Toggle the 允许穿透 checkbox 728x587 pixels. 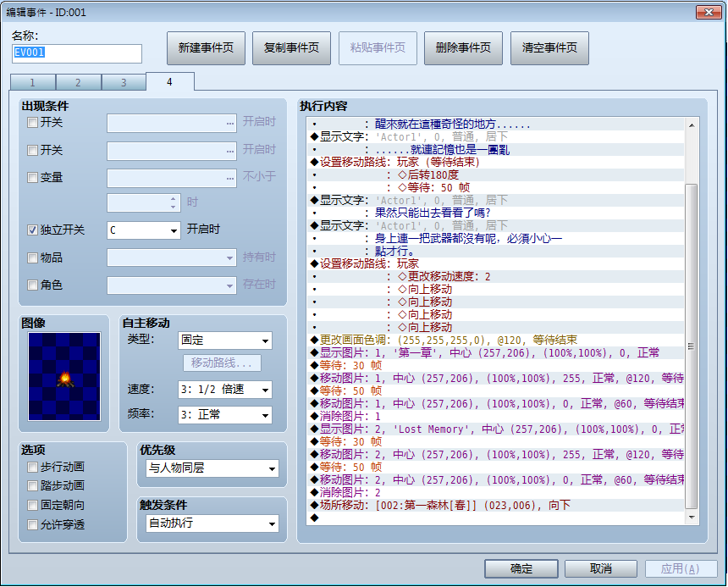coord(32,525)
